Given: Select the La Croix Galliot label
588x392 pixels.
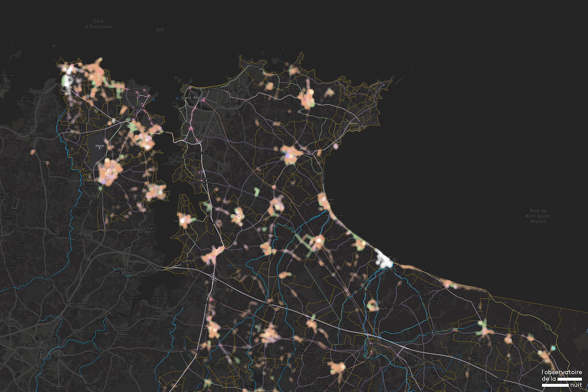Looking at the screenshot, I should coord(430,301).
